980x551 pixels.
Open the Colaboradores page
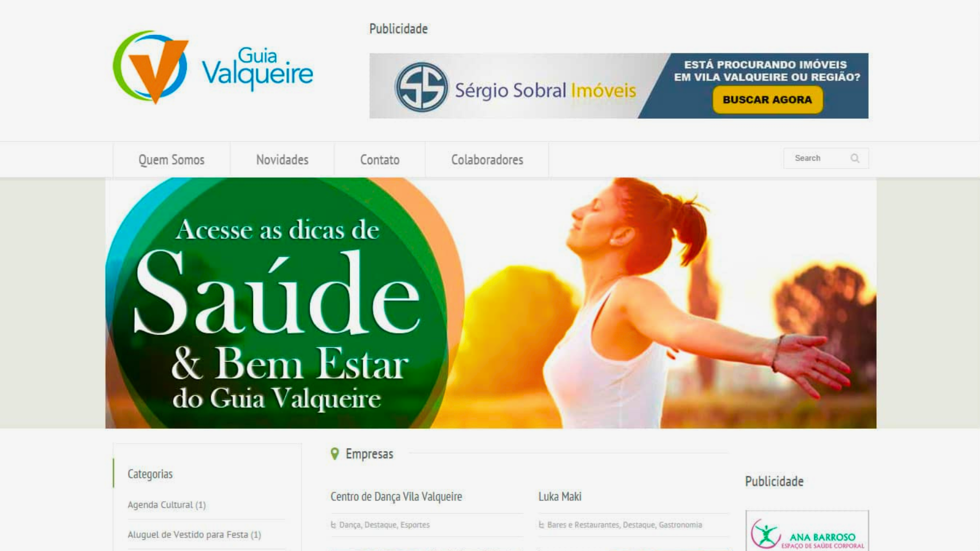coord(487,160)
